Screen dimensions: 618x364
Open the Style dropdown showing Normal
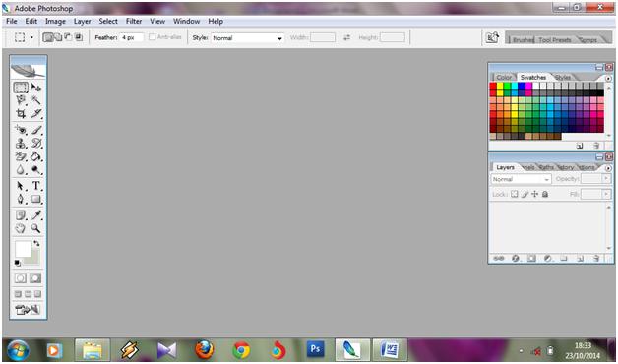(248, 38)
